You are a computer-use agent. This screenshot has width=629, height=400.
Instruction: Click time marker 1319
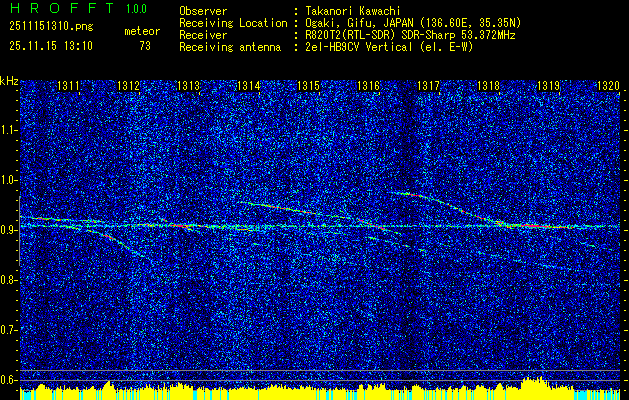click(548, 86)
